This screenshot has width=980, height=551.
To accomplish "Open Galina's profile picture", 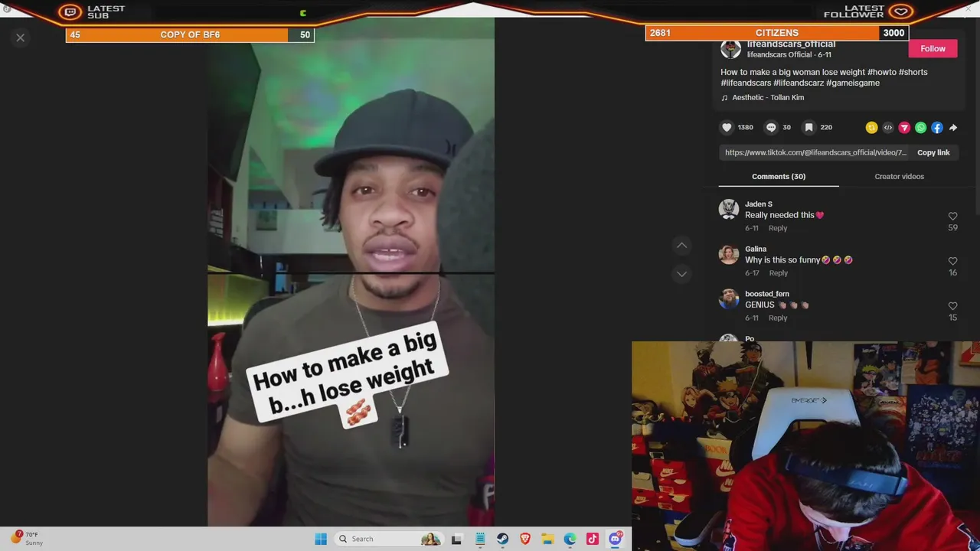I will click(729, 254).
